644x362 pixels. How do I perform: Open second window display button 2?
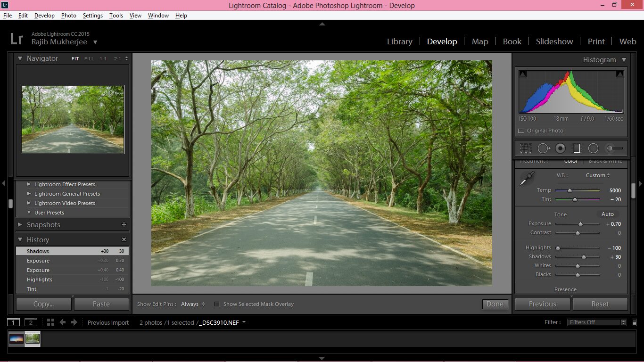(x=31, y=322)
